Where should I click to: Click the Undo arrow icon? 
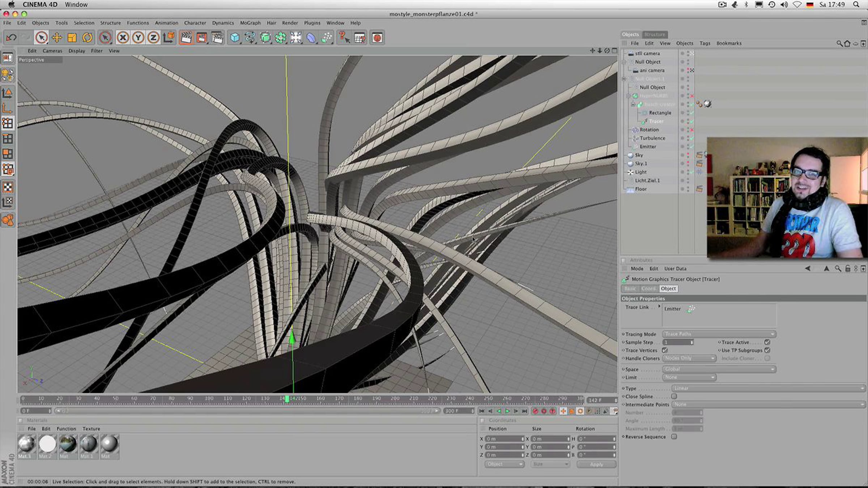[11, 38]
